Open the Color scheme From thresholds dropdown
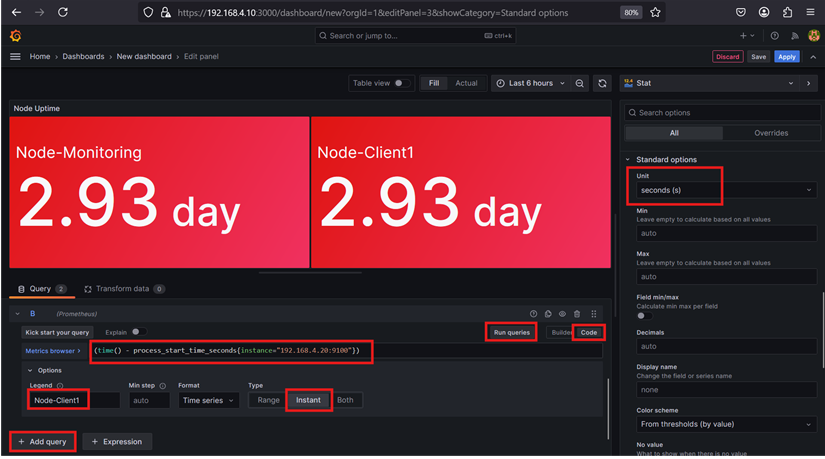 726,424
